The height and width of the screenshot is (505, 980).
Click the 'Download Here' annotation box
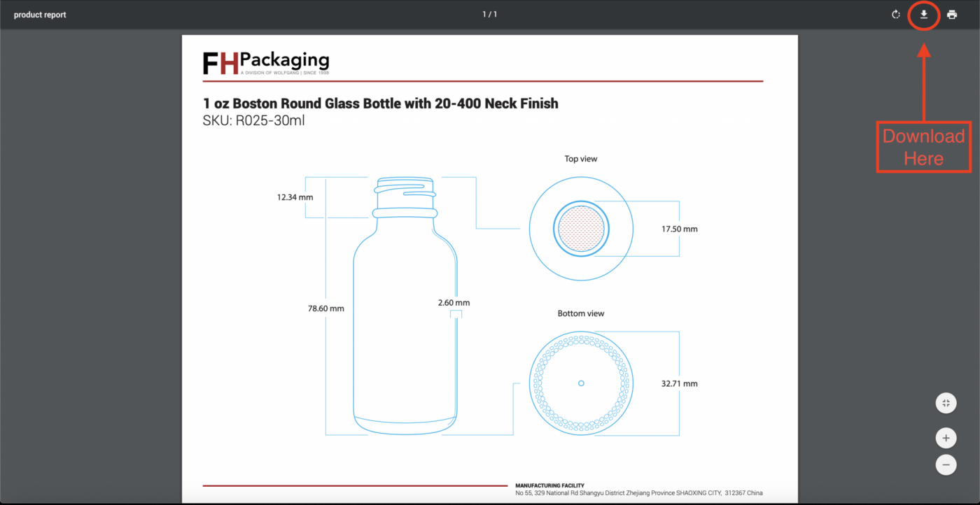(923, 146)
